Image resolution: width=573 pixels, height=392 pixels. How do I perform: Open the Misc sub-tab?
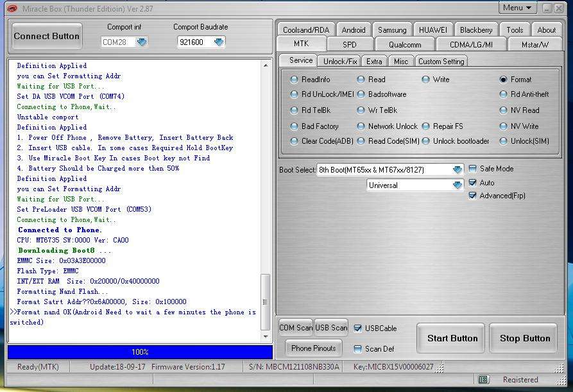pos(401,62)
